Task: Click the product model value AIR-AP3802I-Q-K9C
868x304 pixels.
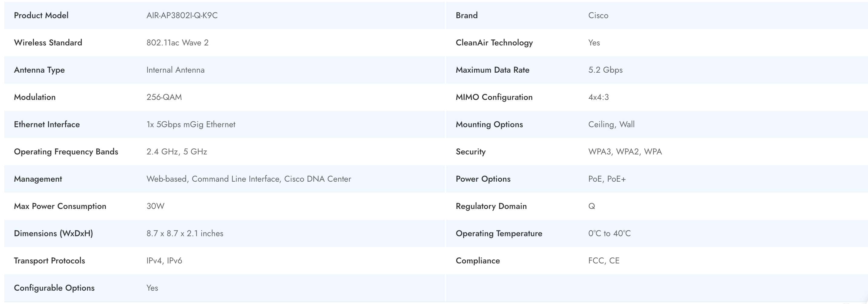Action: (182, 15)
